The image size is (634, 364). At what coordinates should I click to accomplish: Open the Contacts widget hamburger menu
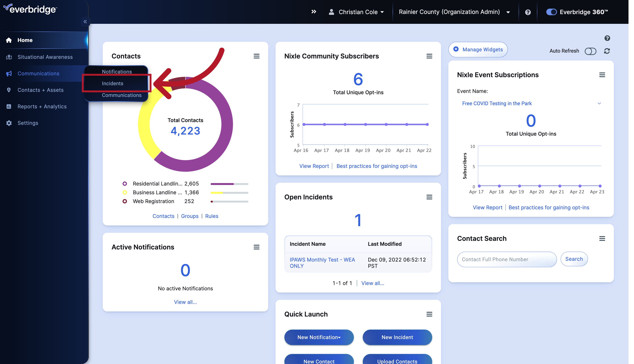point(256,56)
